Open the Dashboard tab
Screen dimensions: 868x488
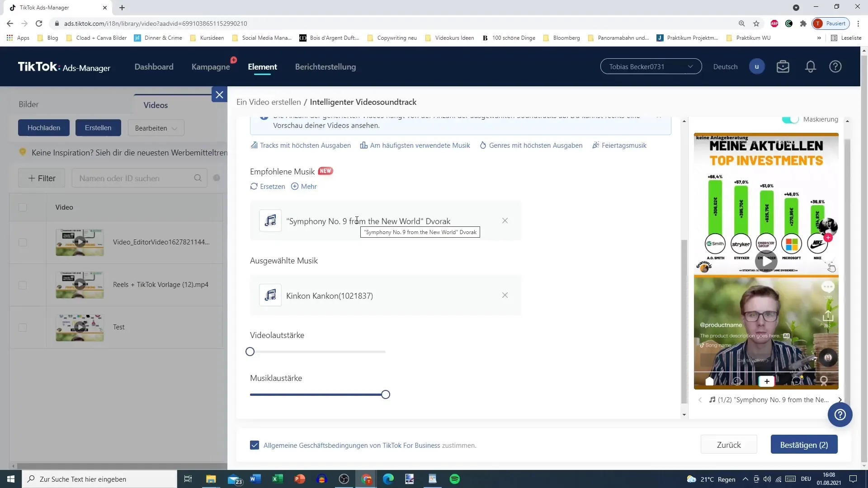(154, 67)
